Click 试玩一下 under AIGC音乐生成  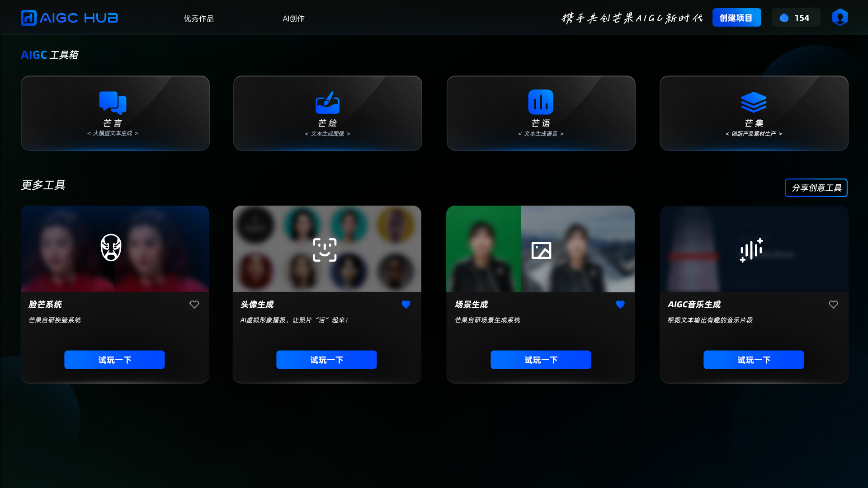[754, 360]
